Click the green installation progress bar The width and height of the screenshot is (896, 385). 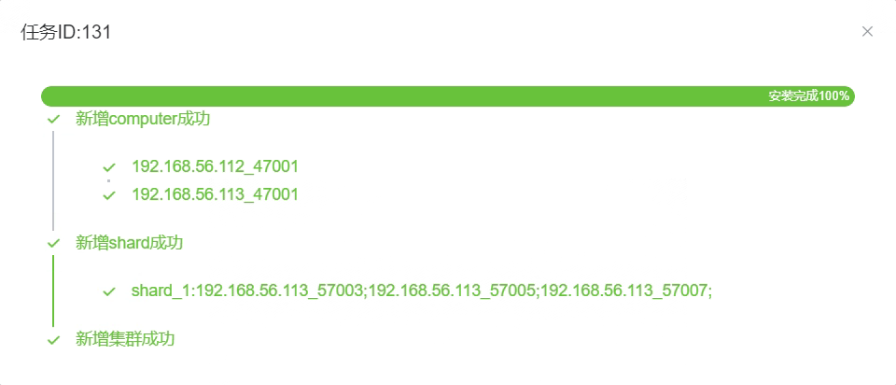(x=448, y=96)
